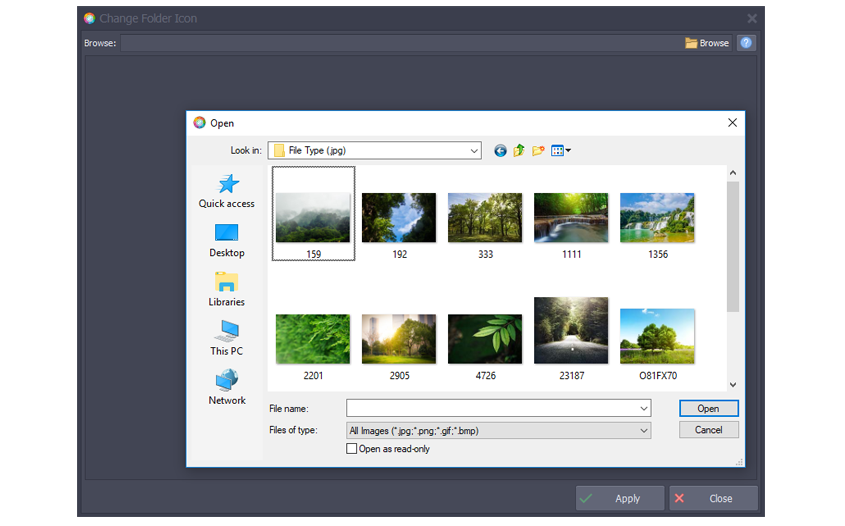845x526 pixels.
Task: Click the back navigation arrow icon
Action: click(501, 151)
